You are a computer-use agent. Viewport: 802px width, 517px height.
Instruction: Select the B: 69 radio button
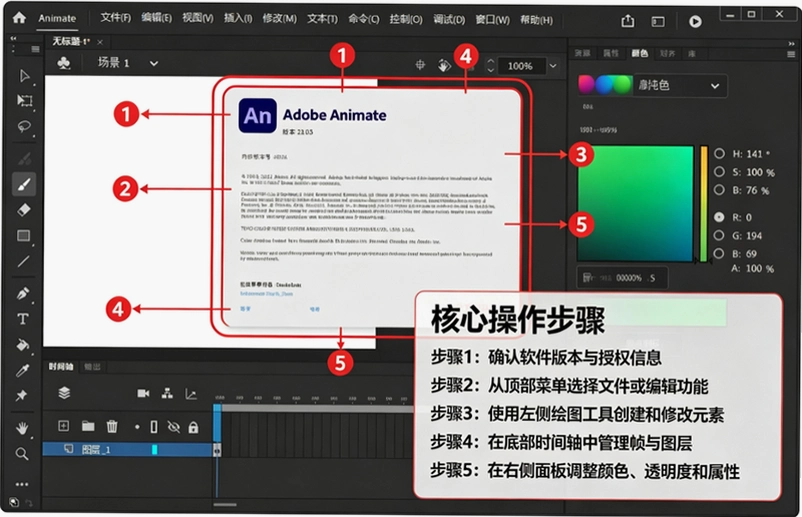[719, 253]
